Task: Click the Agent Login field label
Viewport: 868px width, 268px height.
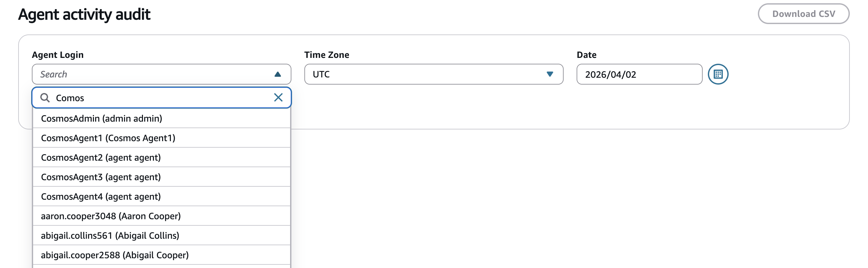Action: tap(57, 54)
